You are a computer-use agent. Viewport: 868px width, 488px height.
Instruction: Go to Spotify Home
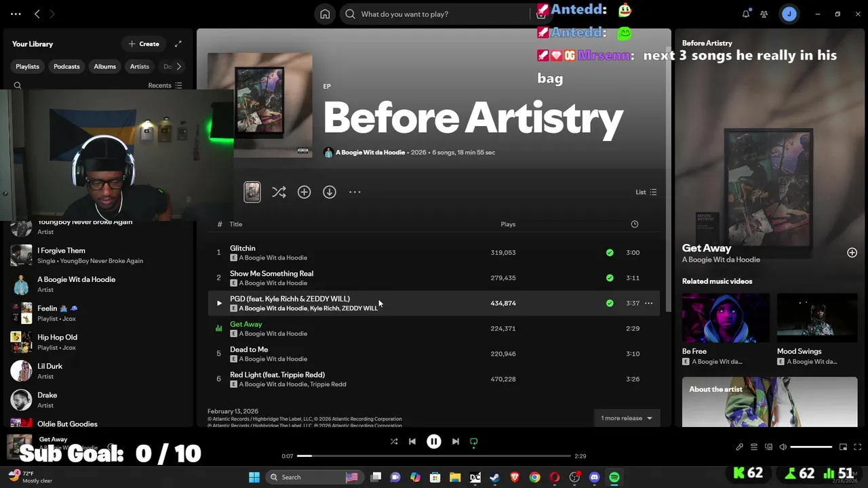[325, 14]
